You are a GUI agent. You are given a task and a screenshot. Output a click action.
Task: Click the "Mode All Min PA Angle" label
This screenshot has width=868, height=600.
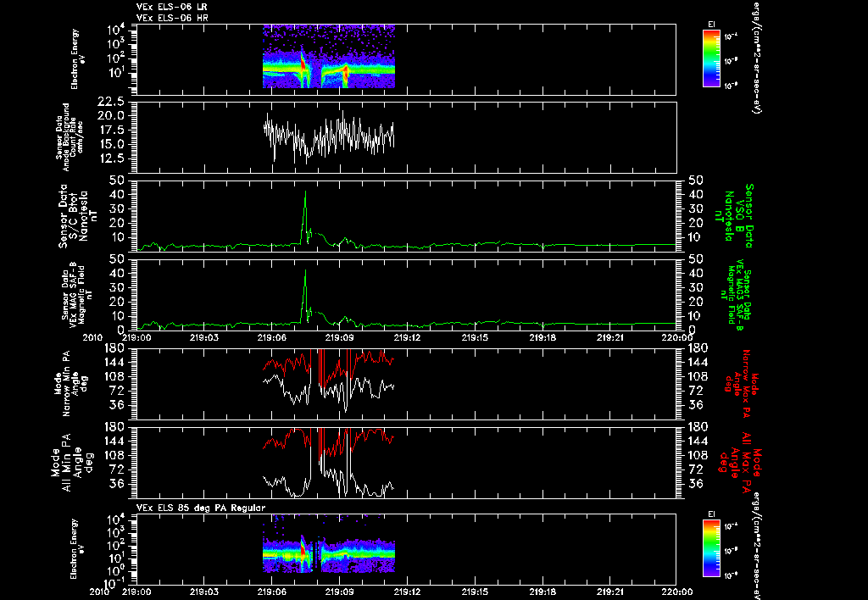pyautogui.click(x=73, y=463)
